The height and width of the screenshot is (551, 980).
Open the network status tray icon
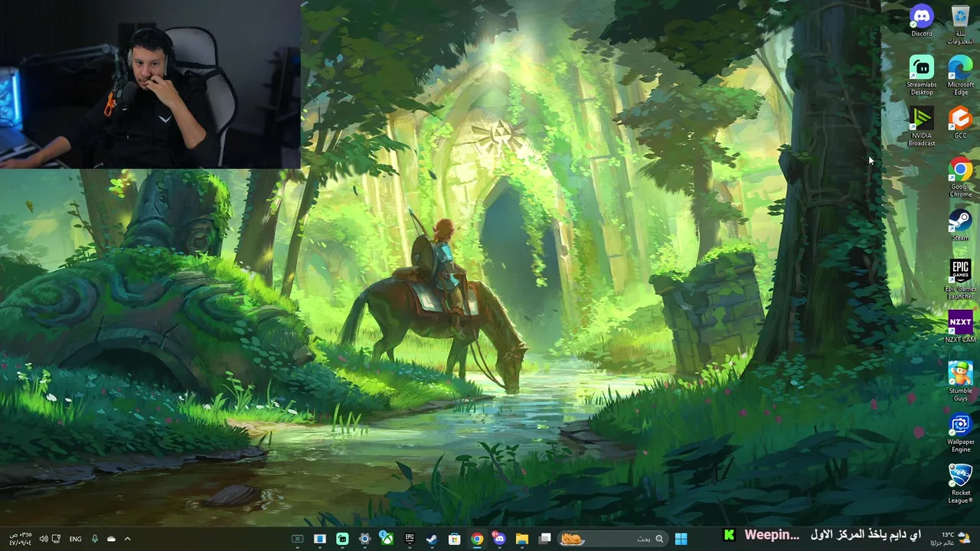click(x=56, y=539)
